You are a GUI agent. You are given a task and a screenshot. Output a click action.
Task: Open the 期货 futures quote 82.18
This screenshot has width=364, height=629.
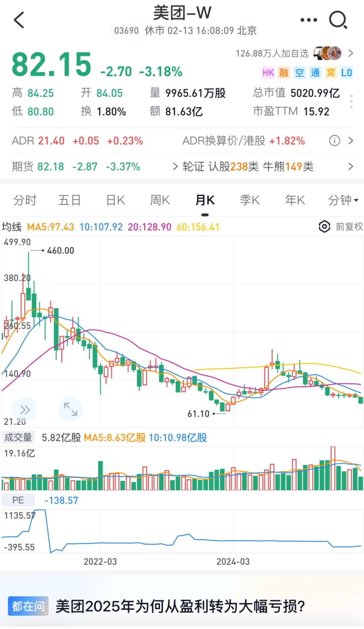tap(50, 166)
